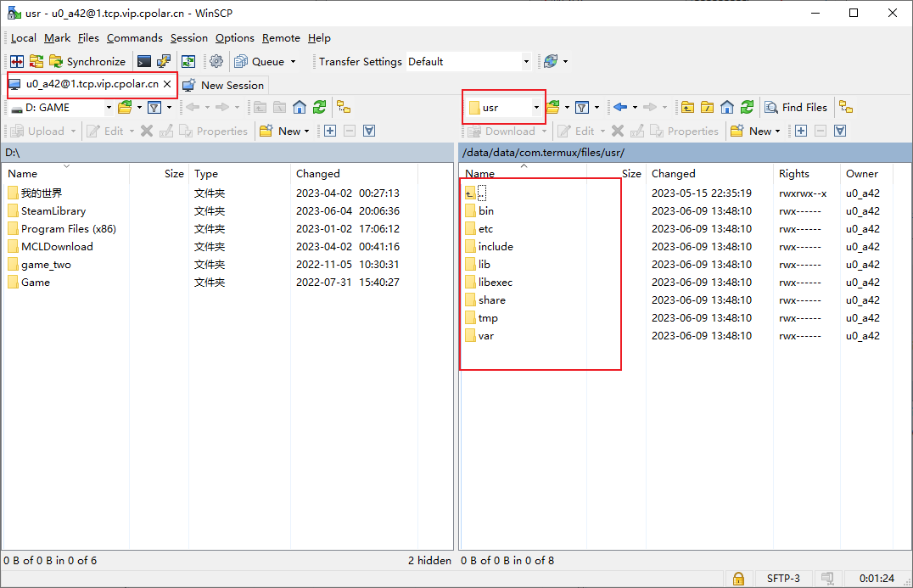Go to remote root directory icon
913x588 pixels.
click(707, 107)
